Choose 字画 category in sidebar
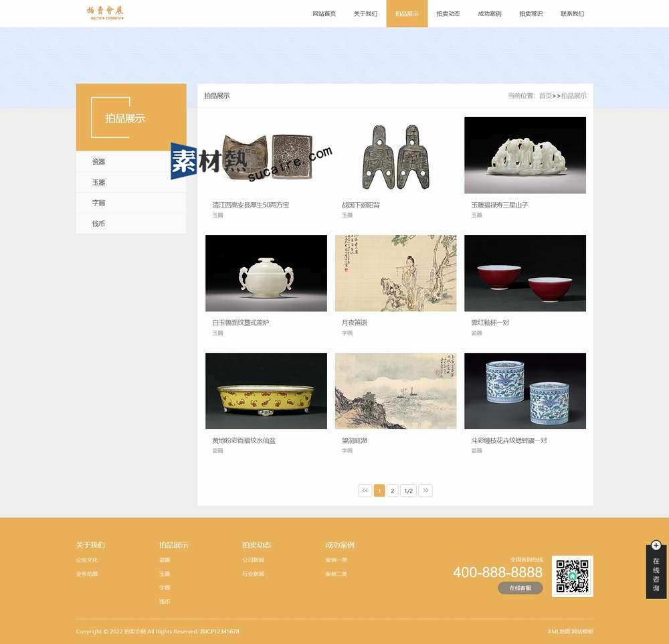The image size is (669, 644). (x=99, y=203)
